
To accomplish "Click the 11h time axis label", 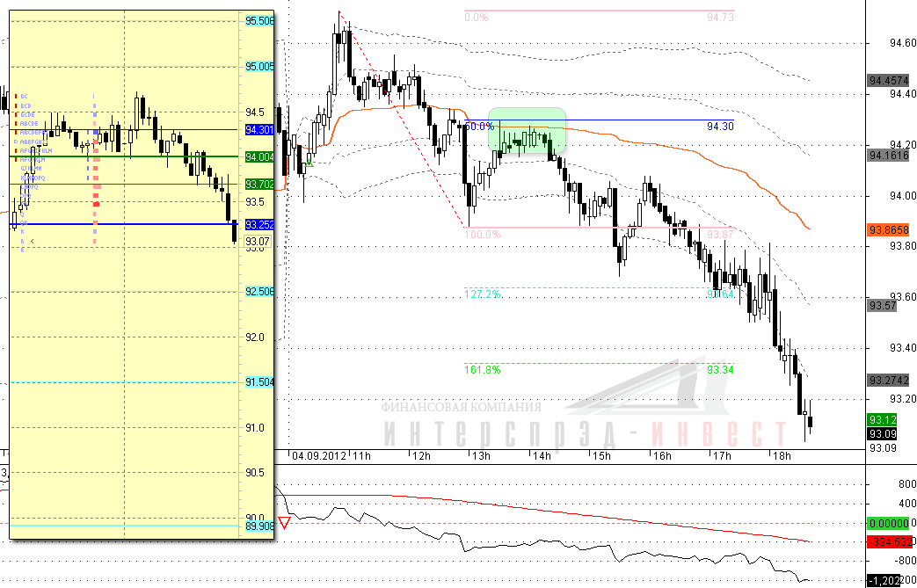I will [361, 456].
